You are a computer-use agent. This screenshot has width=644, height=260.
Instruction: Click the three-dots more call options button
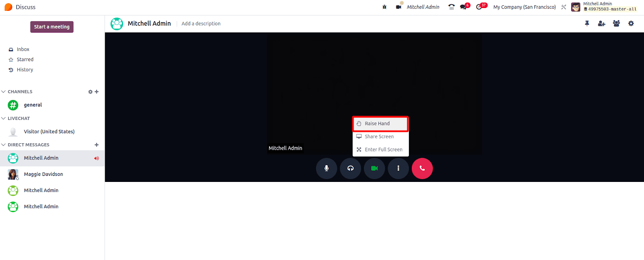tap(398, 168)
